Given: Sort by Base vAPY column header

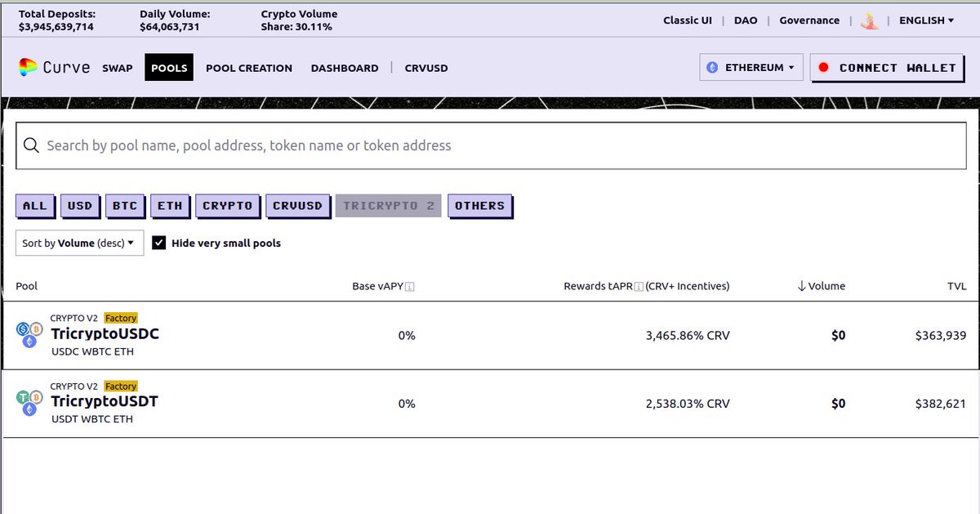Looking at the screenshot, I should [x=383, y=286].
